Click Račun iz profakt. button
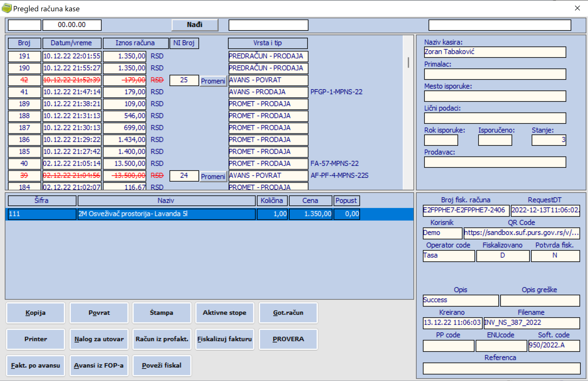The image size is (588, 381). (x=162, y=339)
